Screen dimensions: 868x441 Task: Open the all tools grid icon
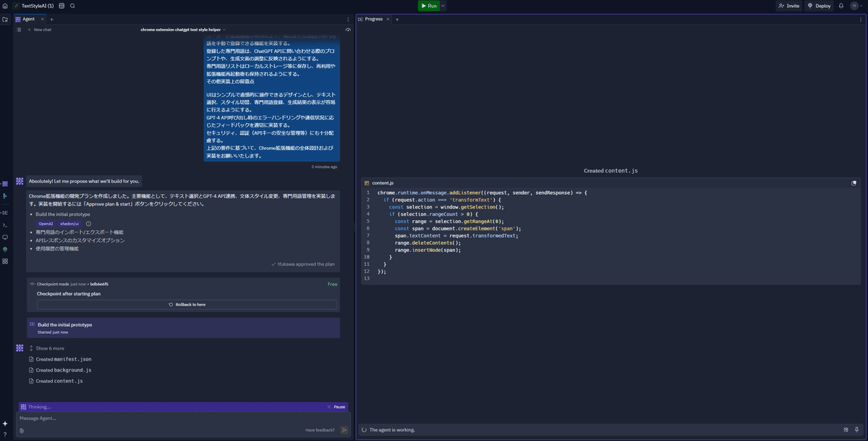(5, 261)
